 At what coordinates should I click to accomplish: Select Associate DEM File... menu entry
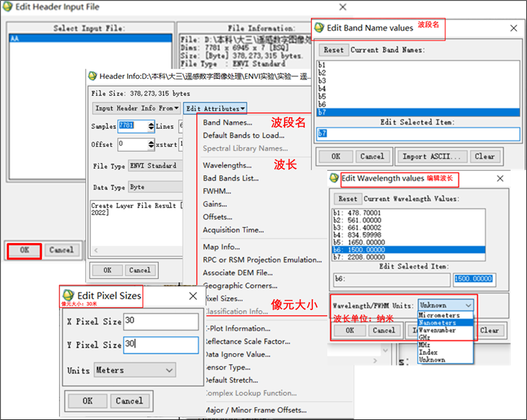pyautogui.click(x=238, y=272)
